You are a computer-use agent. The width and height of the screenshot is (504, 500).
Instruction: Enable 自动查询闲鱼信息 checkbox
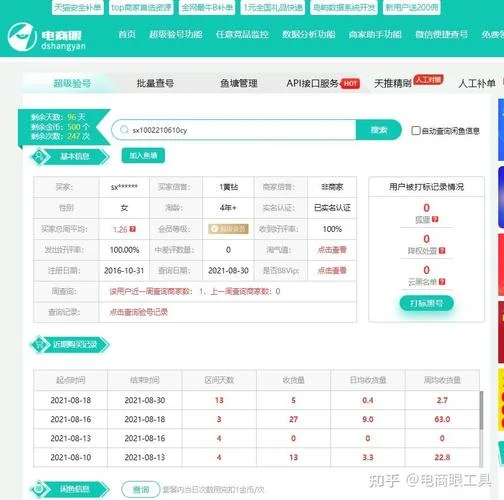415,130
